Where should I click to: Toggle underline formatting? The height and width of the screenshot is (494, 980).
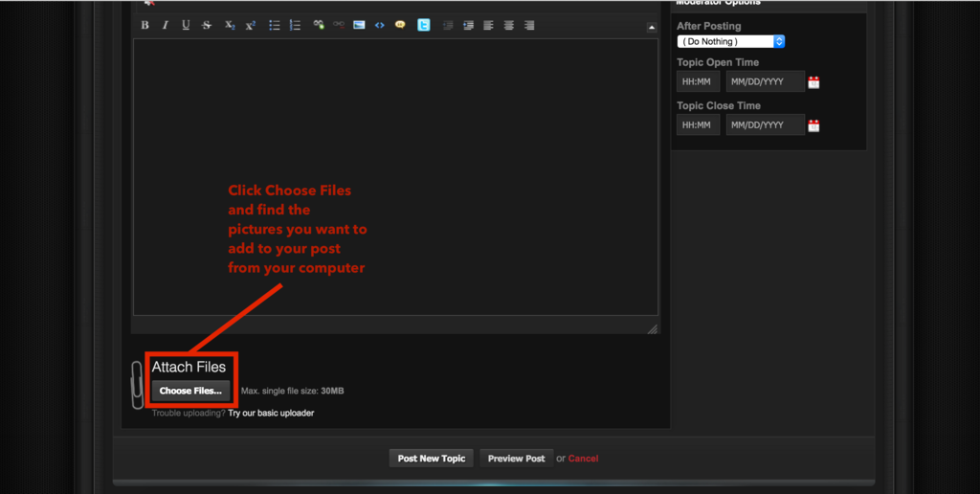coord(186,25)
